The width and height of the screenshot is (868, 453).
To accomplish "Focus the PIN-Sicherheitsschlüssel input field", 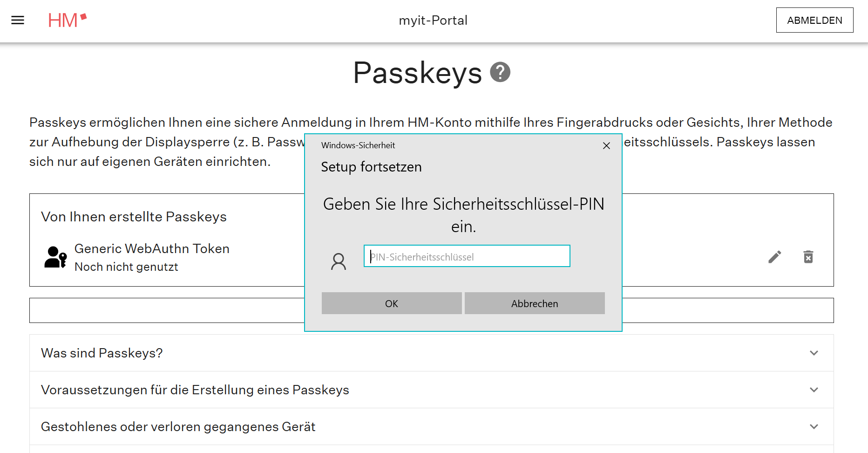I will 467,256.
